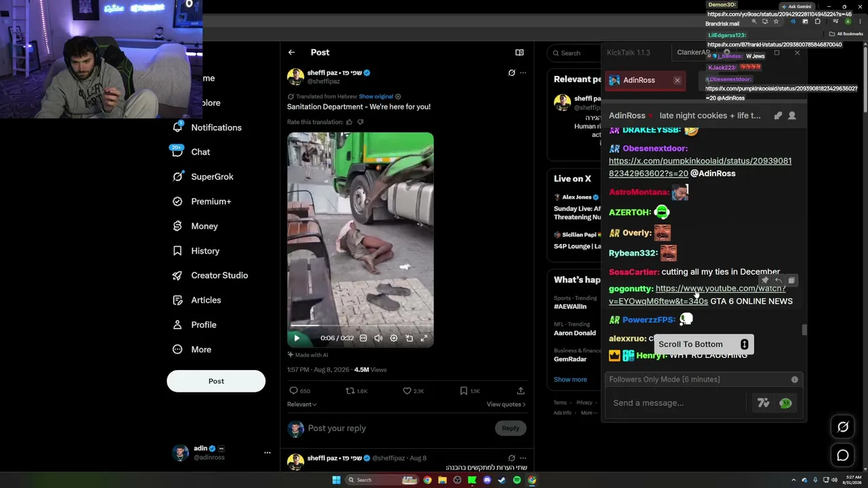Expand the More menu in sidebar
The width and height of the screenshot is (868, 488).
(192, 350)
